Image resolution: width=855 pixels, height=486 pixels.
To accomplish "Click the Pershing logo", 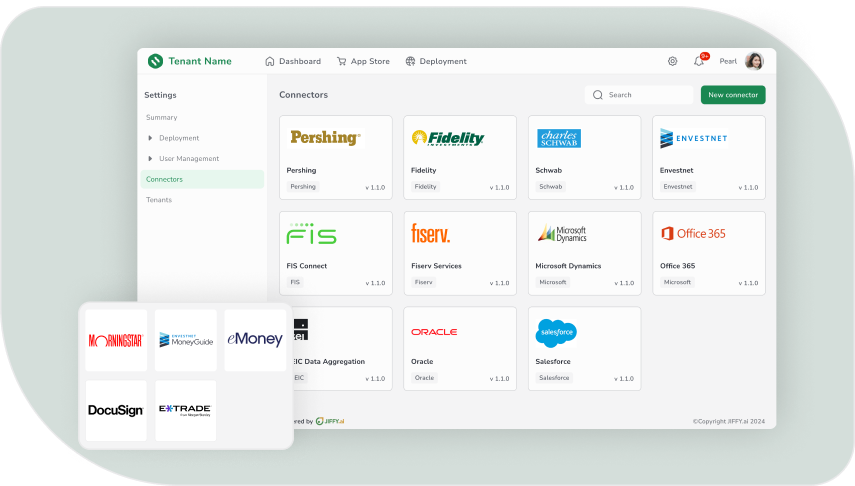I will (x=326, y=137).
